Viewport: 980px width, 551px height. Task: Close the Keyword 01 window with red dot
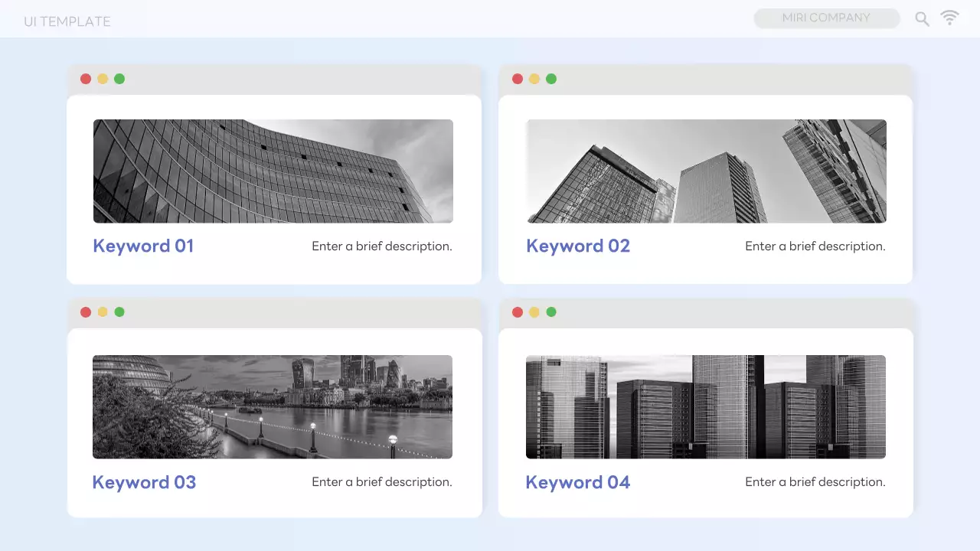(x=86, y=79)
